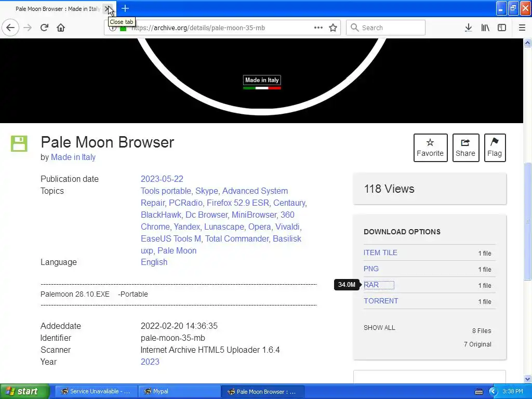Click the scrollbar down arrow
The image size is (532, 399).
pyautogui.click(x=528, y=379)
